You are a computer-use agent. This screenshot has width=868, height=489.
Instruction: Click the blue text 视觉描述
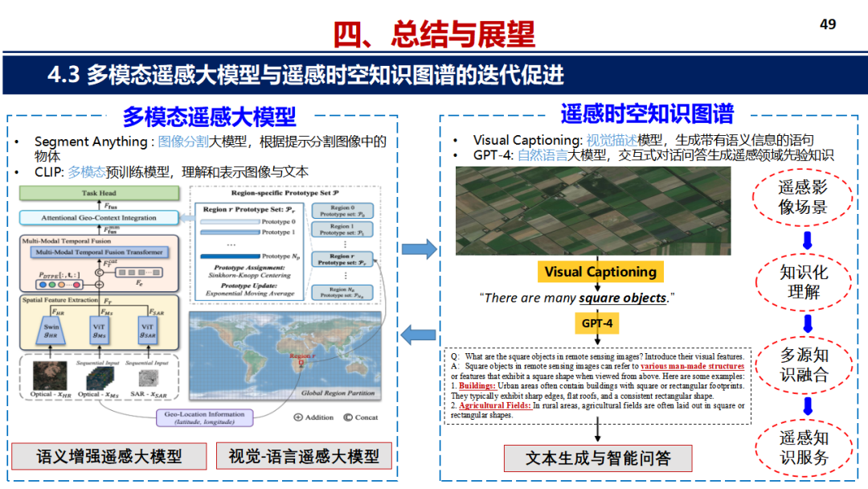611,140
